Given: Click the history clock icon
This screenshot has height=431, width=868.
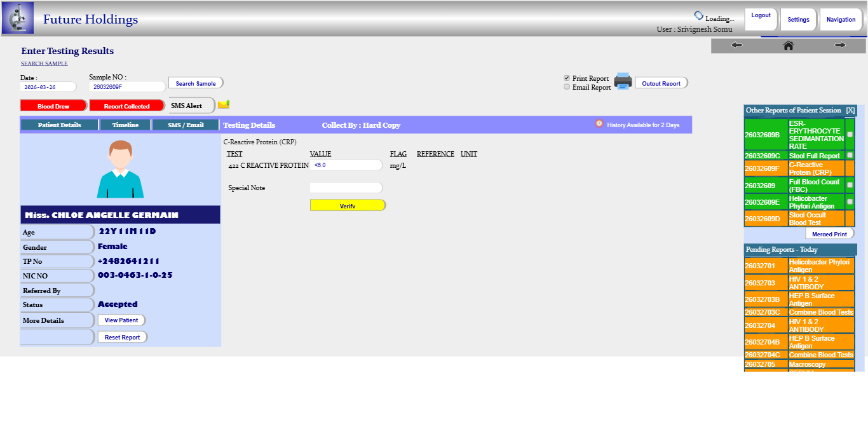Looking at the screenshot, I should coord(599,124).
